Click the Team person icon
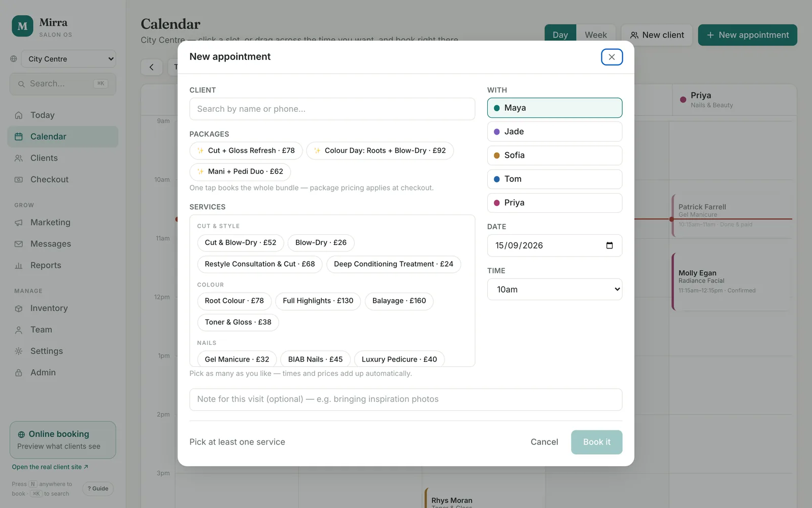Viewport: 812px width, 508px height. 19,330
